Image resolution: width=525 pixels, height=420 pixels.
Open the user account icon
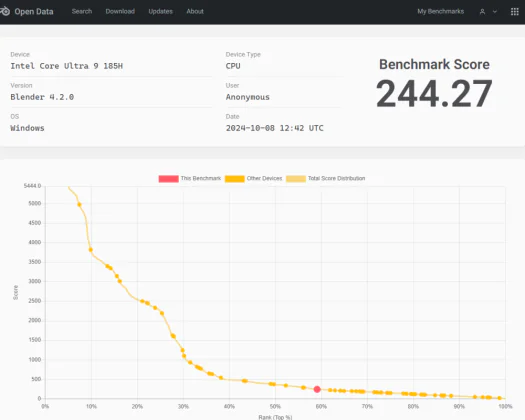(482, 12)
